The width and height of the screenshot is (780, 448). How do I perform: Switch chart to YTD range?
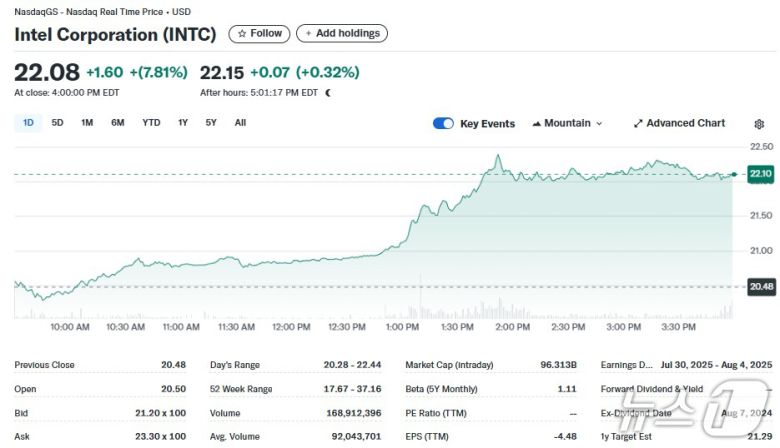click(x=151, y=123)
